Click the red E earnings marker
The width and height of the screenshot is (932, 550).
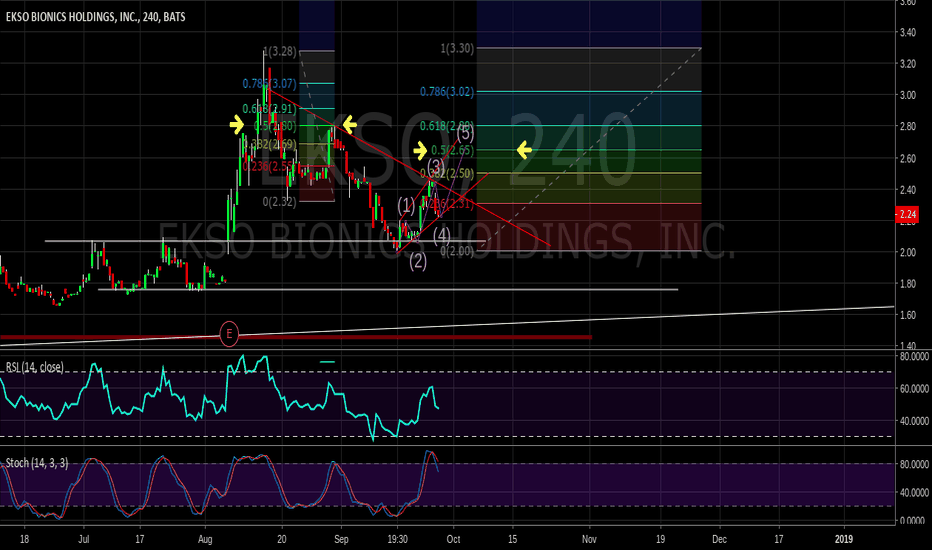(x=229, y=334)
